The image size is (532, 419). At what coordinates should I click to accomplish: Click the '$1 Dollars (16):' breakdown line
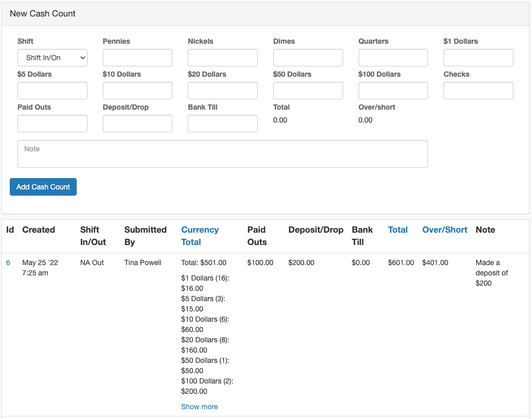click(205, 278)
